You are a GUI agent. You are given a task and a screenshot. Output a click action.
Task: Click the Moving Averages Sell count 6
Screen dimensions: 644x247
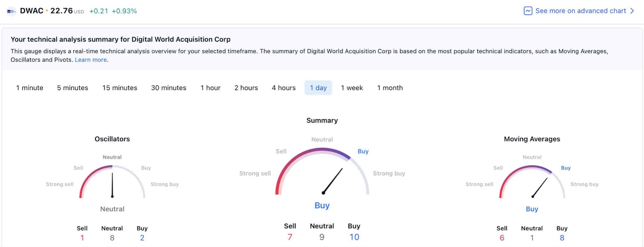[502, 238]
